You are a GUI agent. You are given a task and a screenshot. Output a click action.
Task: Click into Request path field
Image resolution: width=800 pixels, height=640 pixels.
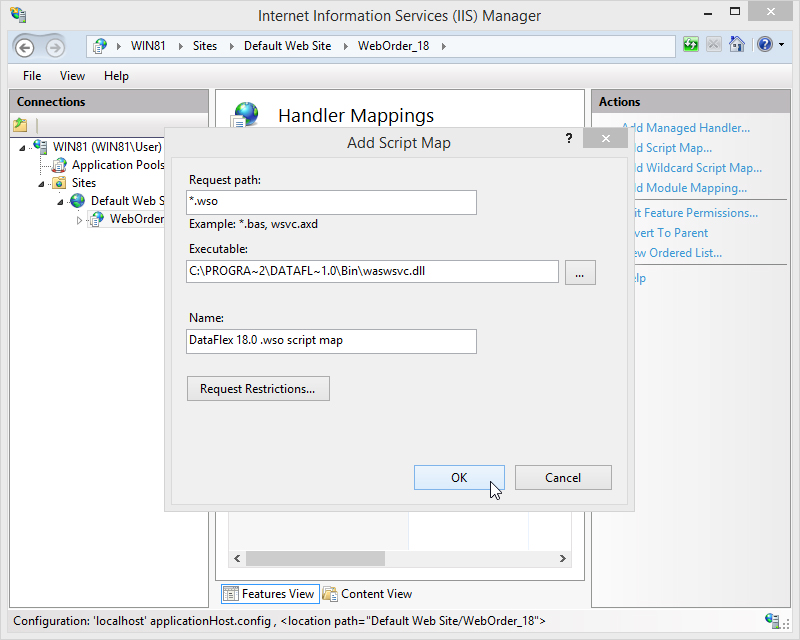(332, 202)
